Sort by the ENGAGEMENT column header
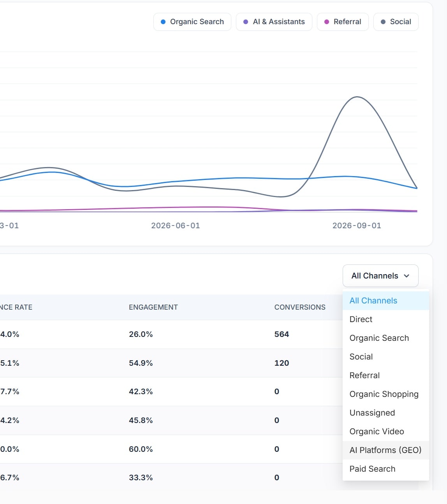Viewport: 447px width, 504px height. point(153,307)
